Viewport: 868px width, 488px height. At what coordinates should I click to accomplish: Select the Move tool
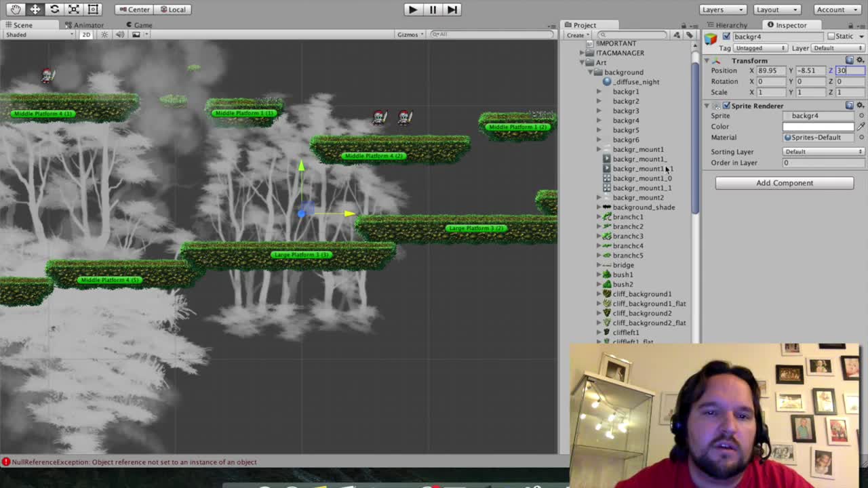(35, 9)
